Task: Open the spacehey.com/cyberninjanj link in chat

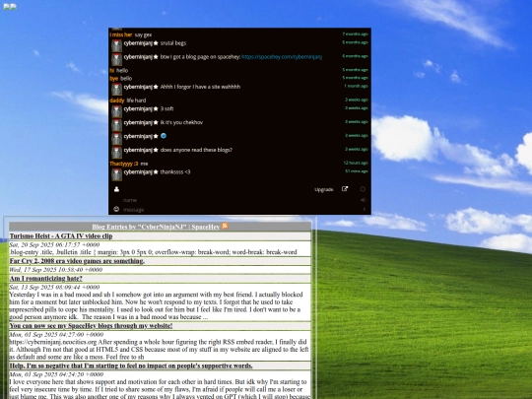Action: click(x=282, y=57)
